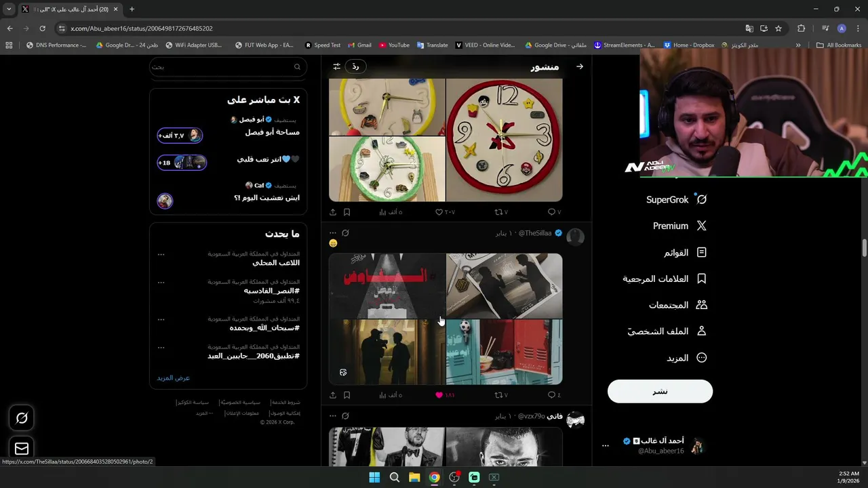
Task: Click the Post (نشر) button
Action: tap(660, 391)
